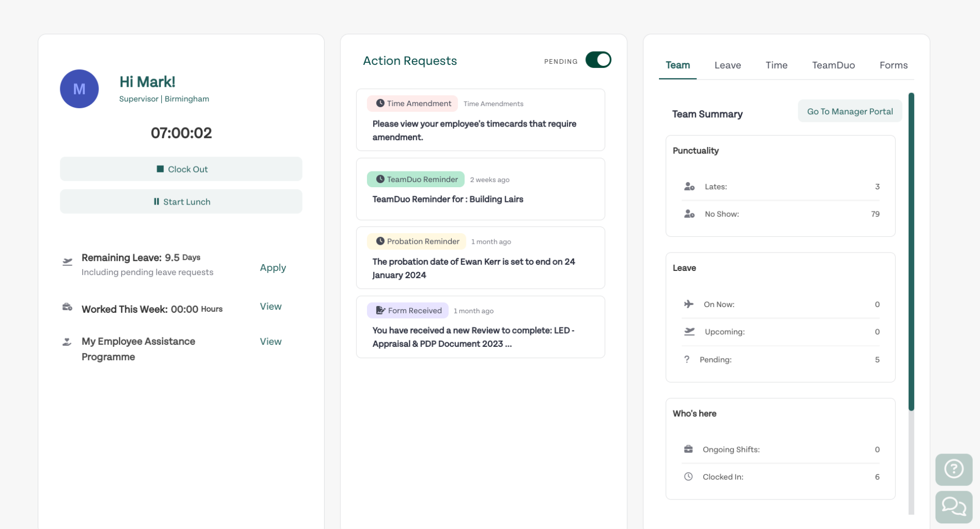The width and height of the screenshot is (980, 529).
Task: Click the Lates person icon in Punctuality
Action: (x=690, y=186)
